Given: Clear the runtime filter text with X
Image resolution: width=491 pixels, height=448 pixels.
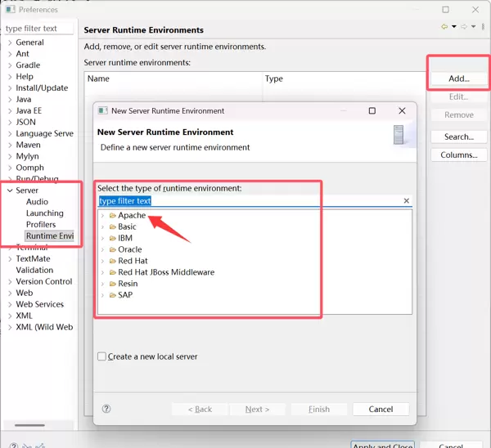Looking at the screenshot, I should pyautogui.click(x=406, y=201).
